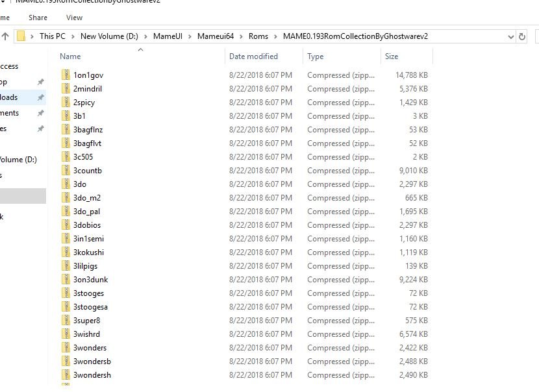Select the 3wondersh zip file icon
Image resolution: width=539 pixels, height=392 pixels.
click(x=66, y=375)
